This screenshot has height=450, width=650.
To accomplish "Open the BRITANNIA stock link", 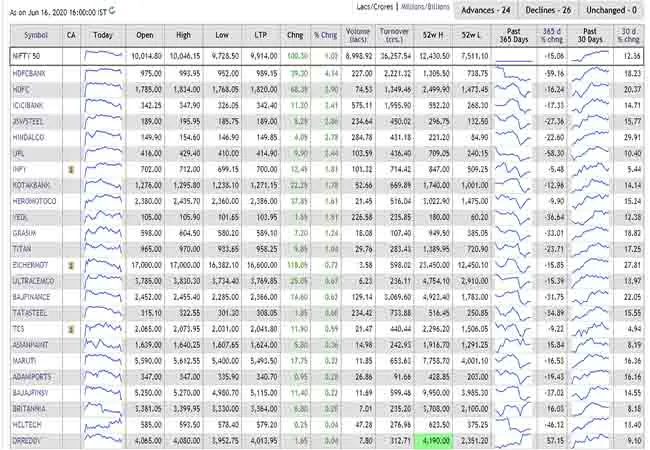I will (29, 409).
